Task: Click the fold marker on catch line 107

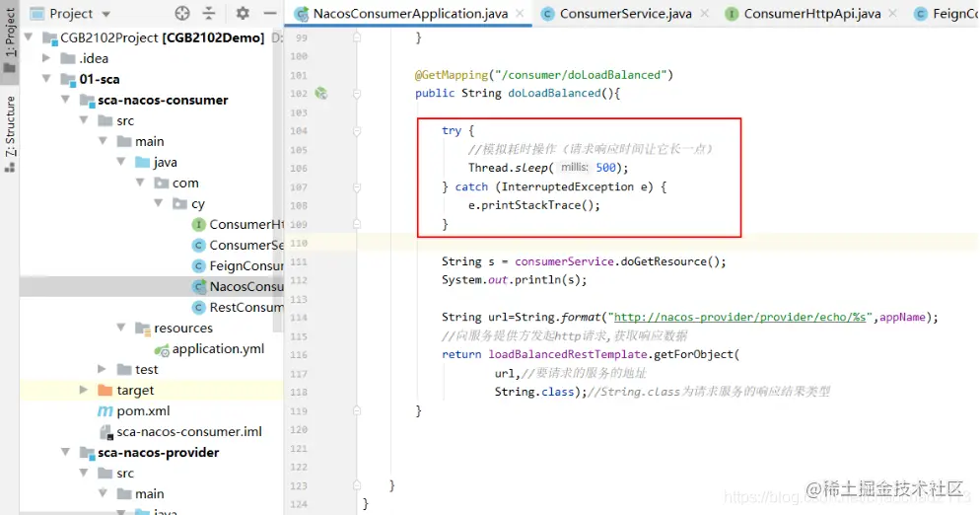Action: [357, 187]
